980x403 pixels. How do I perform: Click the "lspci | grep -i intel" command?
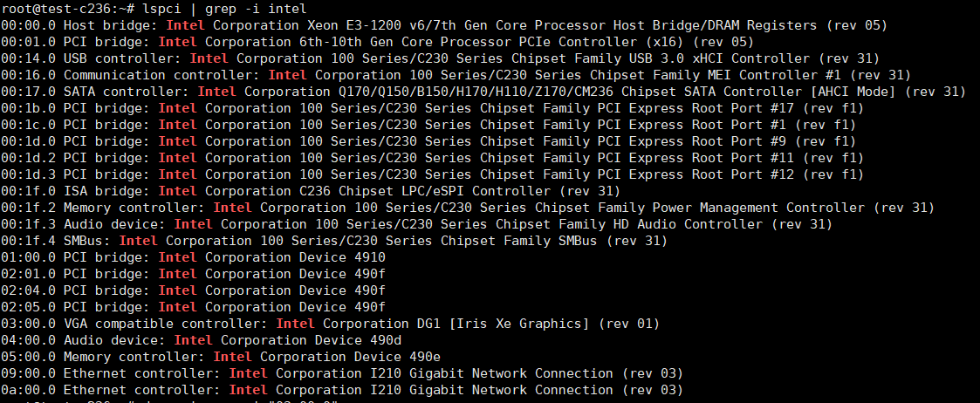coord(224,9)
